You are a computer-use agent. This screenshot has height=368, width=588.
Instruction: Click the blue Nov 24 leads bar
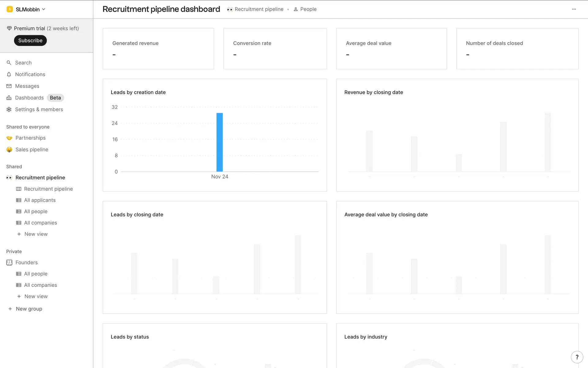coord(220,142)
